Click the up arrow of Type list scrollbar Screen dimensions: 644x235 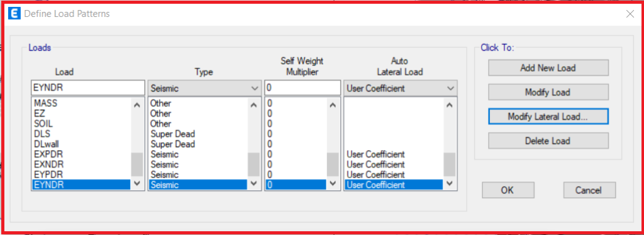tap(253, 105)
